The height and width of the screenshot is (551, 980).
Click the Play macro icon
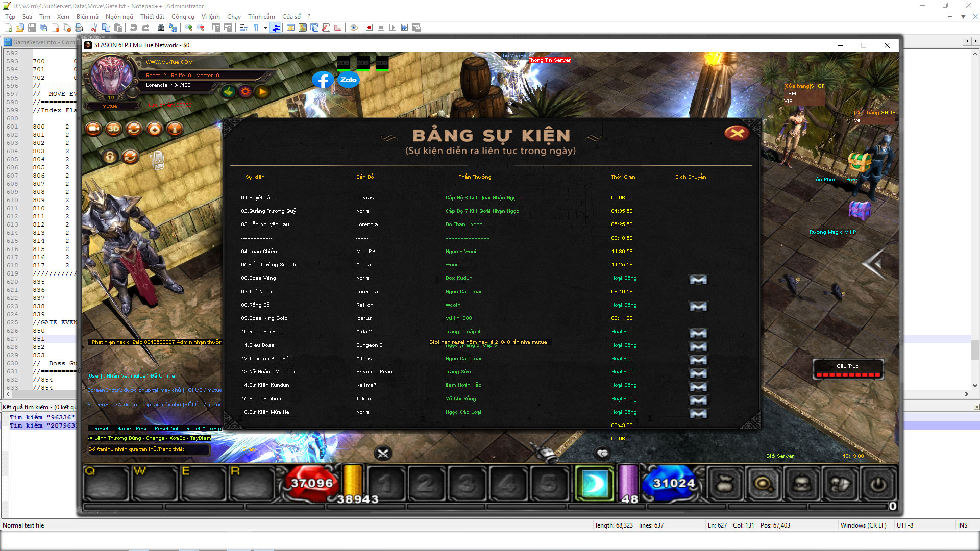pyautogui.click(x=393, y=28)
